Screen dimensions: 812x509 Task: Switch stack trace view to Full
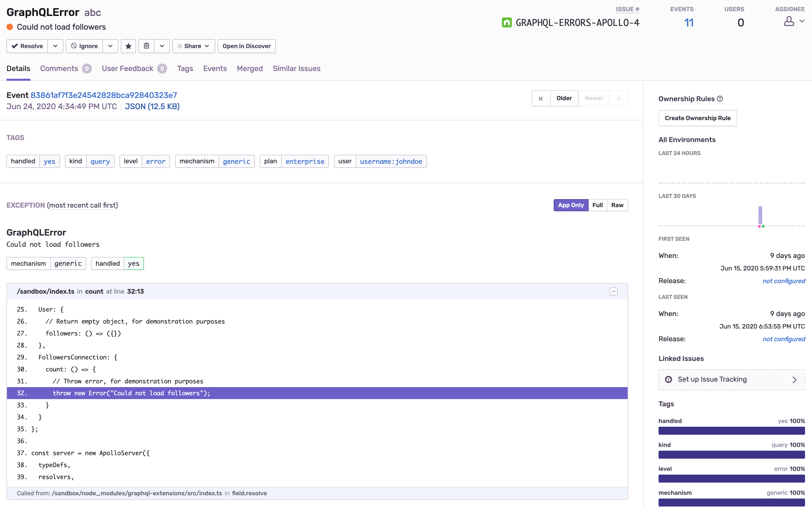(x=597, y=205)
